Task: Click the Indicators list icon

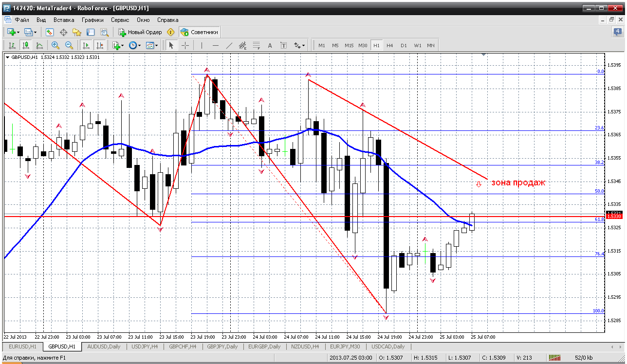Action: [116, 45]
